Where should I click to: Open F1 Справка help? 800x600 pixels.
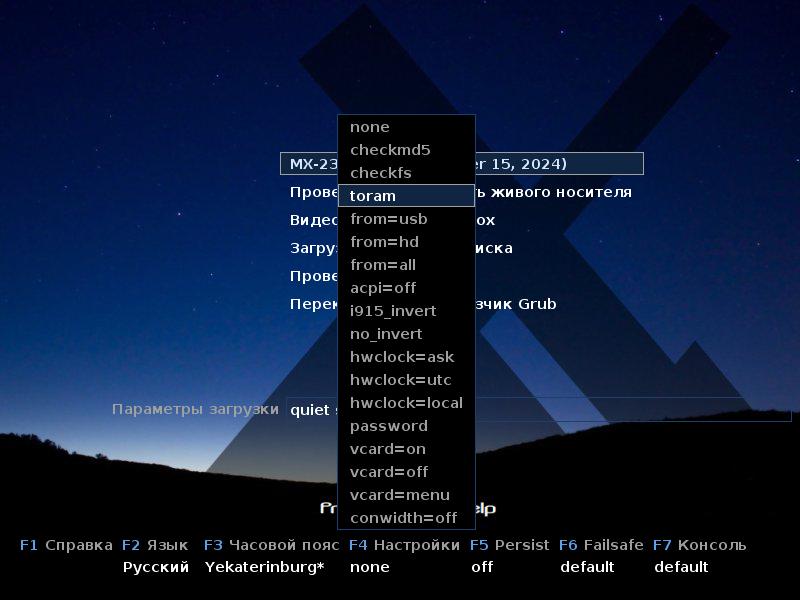(66, 545)
